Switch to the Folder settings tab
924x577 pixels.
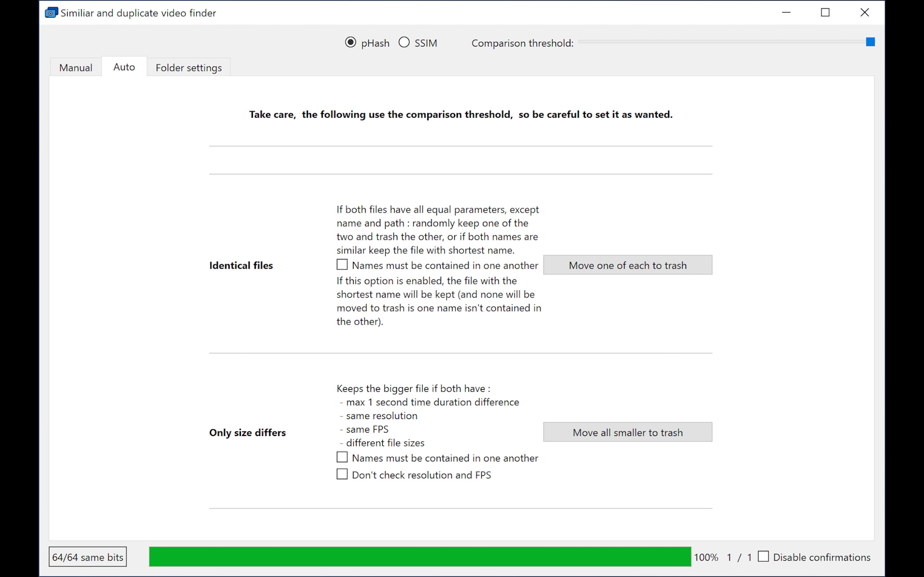pos(189,67)
